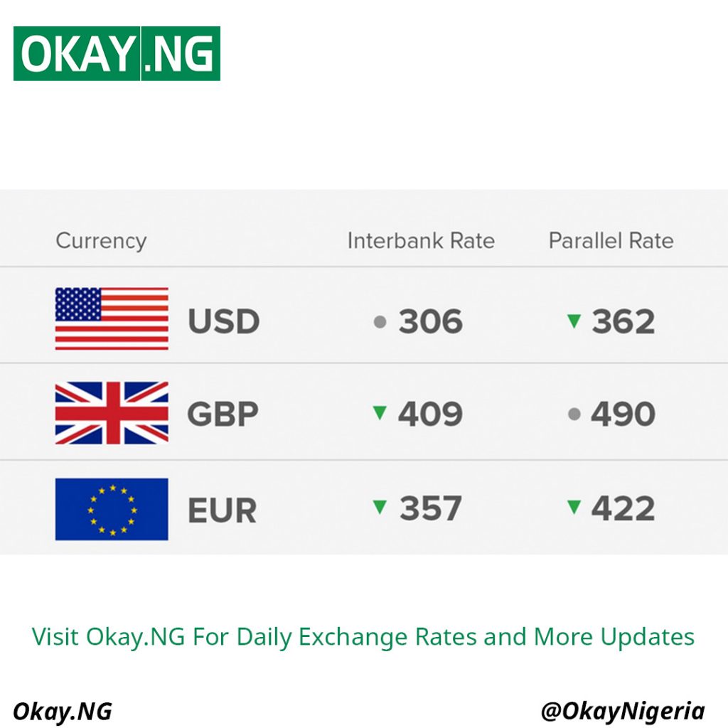Click the Okay.NG footer text
The width and height of the screenshot is (728, 728).
tap(63, 711)
